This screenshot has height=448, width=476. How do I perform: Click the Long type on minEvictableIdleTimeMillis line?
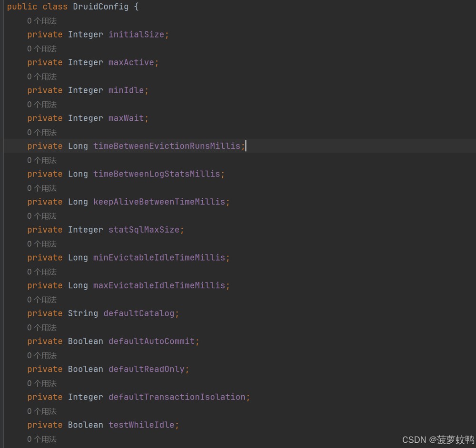pyautogui.click(x=78, y=258)
